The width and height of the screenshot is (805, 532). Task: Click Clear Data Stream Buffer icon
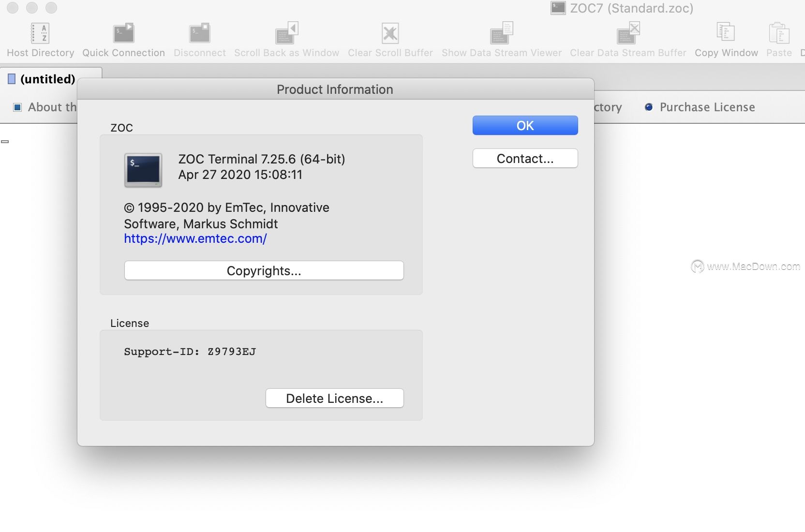click(x=628, y=33)
